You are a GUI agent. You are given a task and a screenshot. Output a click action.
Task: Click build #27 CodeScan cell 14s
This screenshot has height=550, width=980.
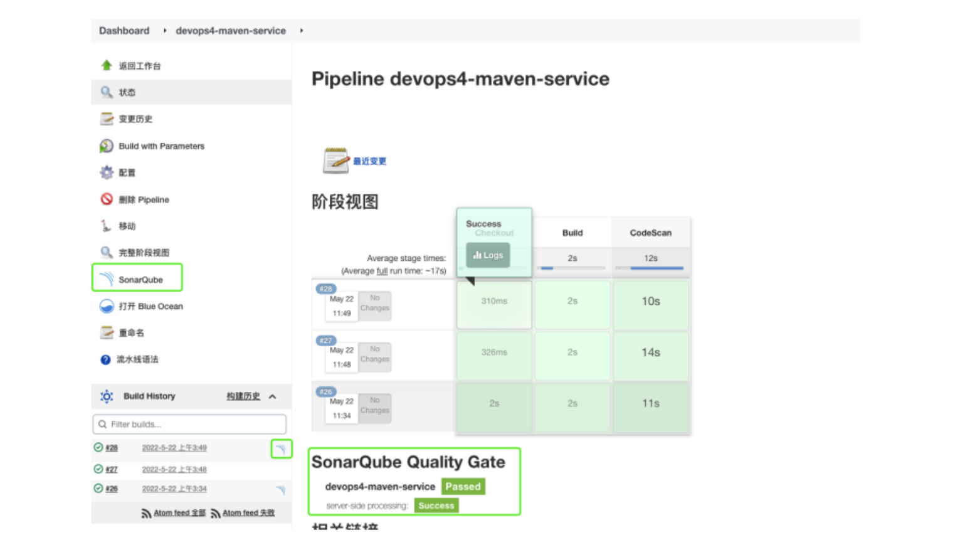651,356
